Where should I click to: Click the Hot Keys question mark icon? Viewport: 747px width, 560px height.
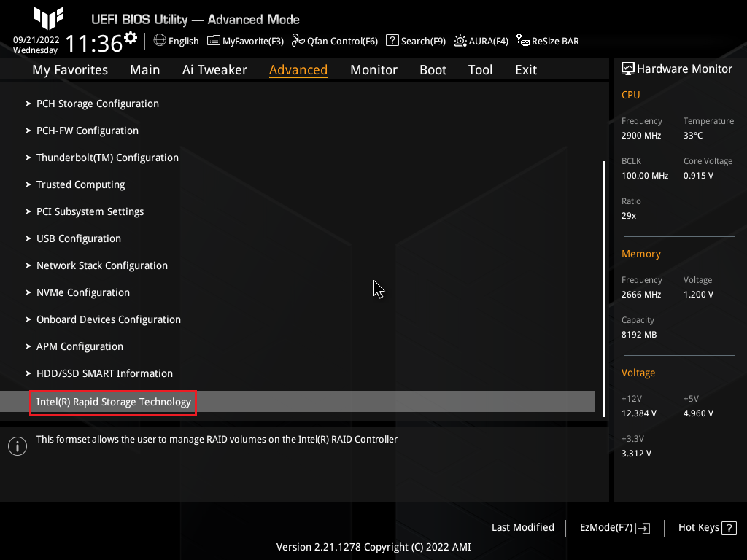pos(729,528)
